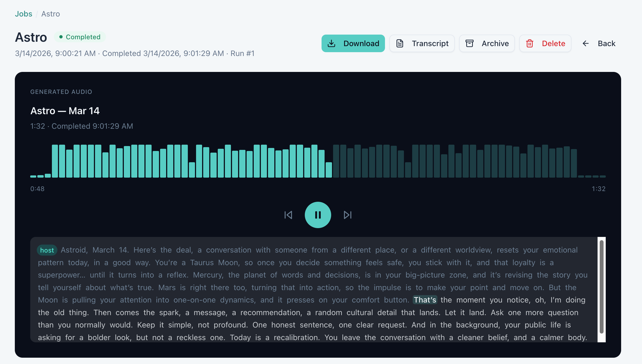Click the green Completed status badge
642x364 pixels.
tap(80, 37)
